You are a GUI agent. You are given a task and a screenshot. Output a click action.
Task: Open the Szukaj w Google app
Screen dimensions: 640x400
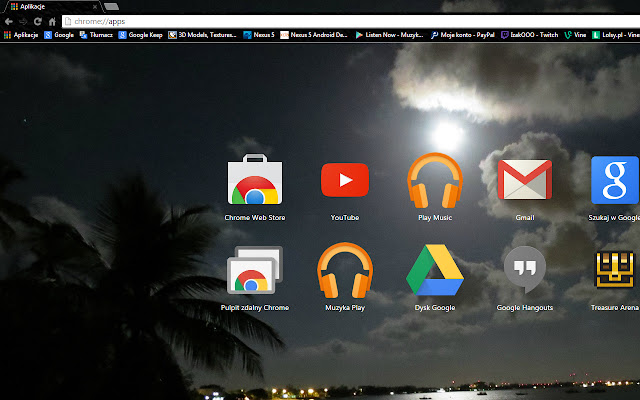[x=615, y=180]
